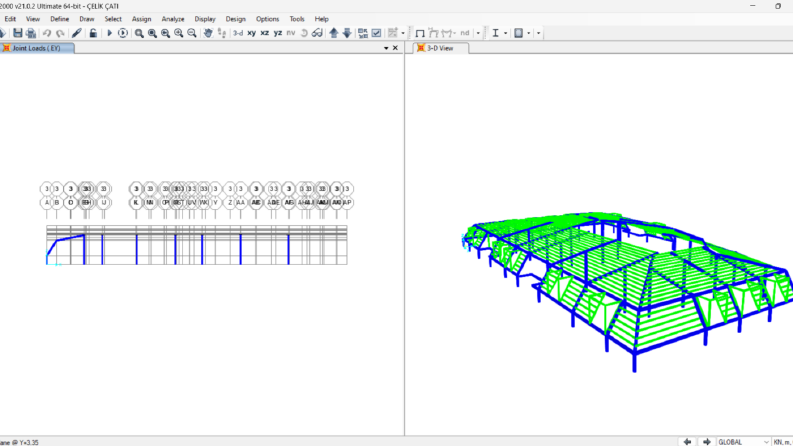Open the View menu

pos(33,19)
